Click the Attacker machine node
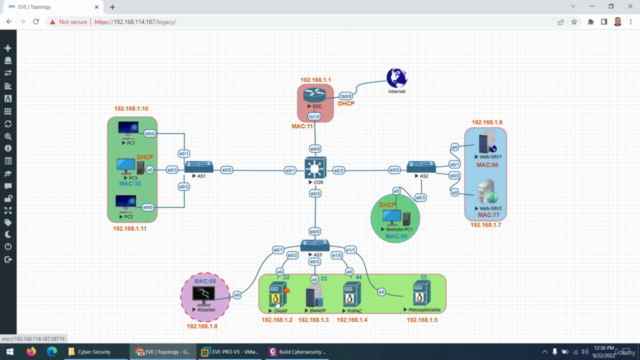 click(203, 296)
